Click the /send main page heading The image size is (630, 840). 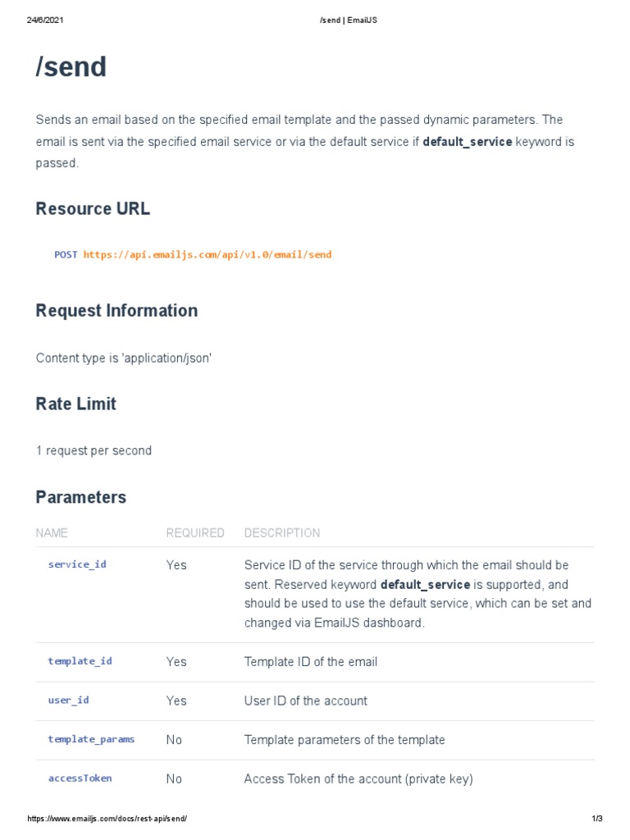click(x=71, y=67)
